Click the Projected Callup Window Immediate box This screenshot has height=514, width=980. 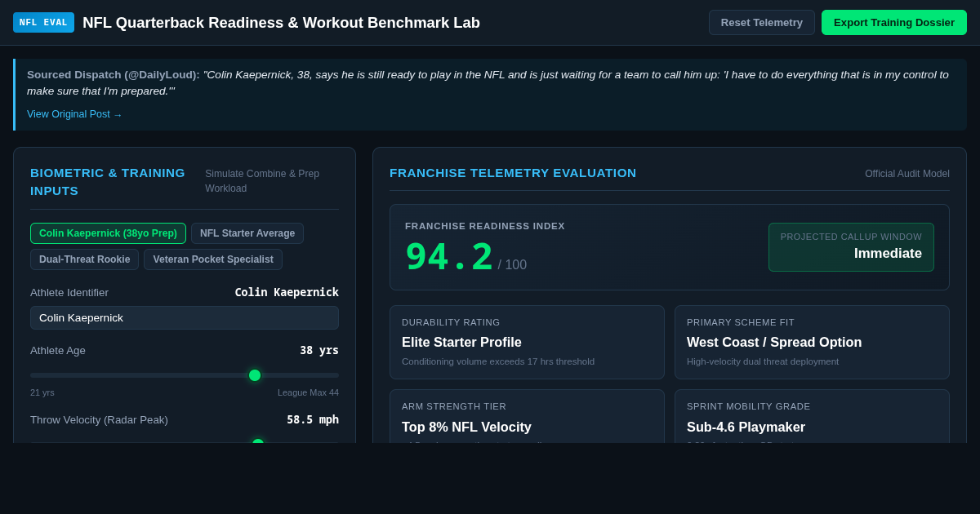pyautogui.click(x=851, y=247)
